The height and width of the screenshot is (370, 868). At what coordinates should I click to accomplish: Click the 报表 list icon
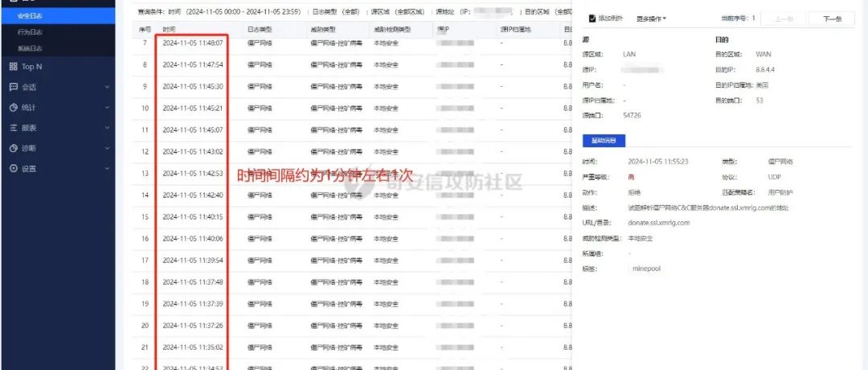tap(14, 128)
